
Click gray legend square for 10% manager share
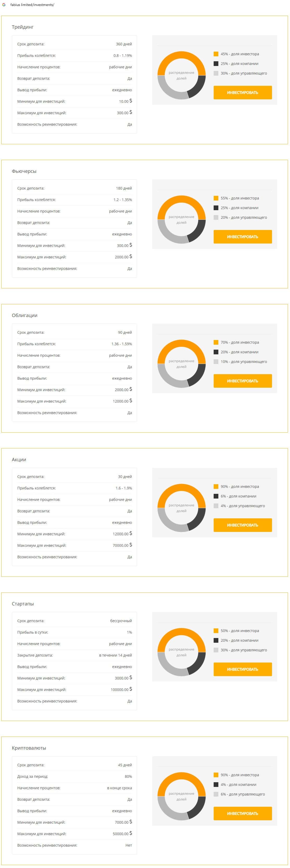216,362
